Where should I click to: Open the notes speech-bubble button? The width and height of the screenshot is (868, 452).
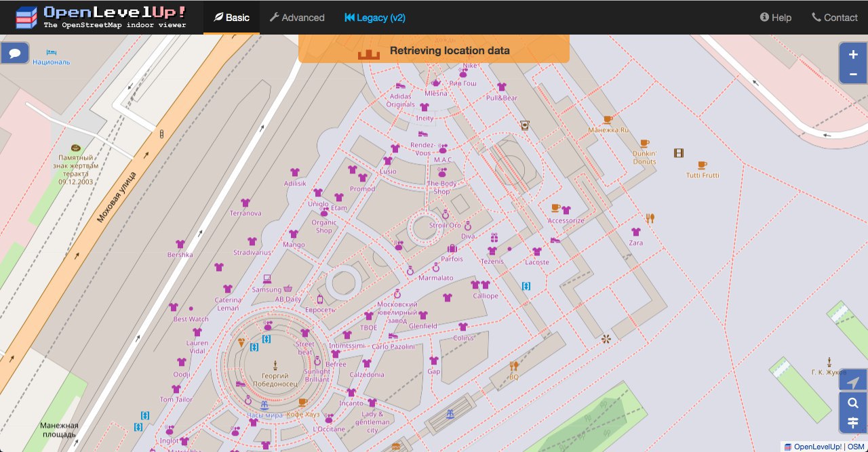click(x=15, y=52)
